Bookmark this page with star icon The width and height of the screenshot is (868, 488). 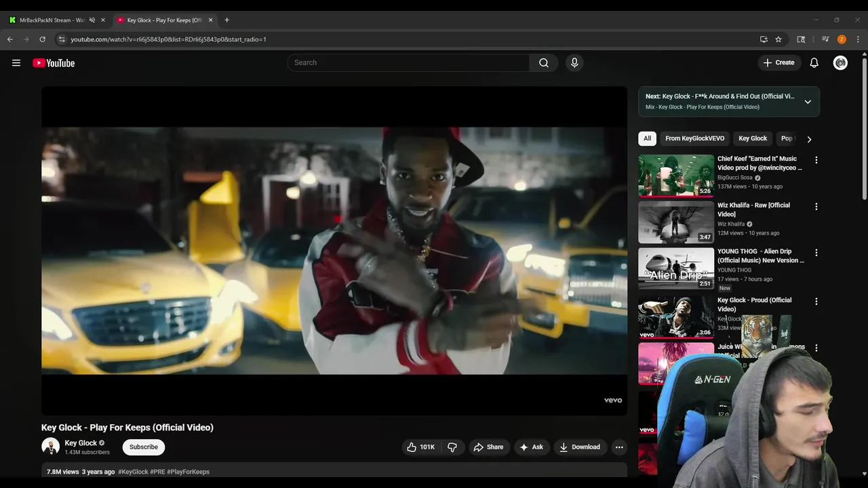click(778, 39)
